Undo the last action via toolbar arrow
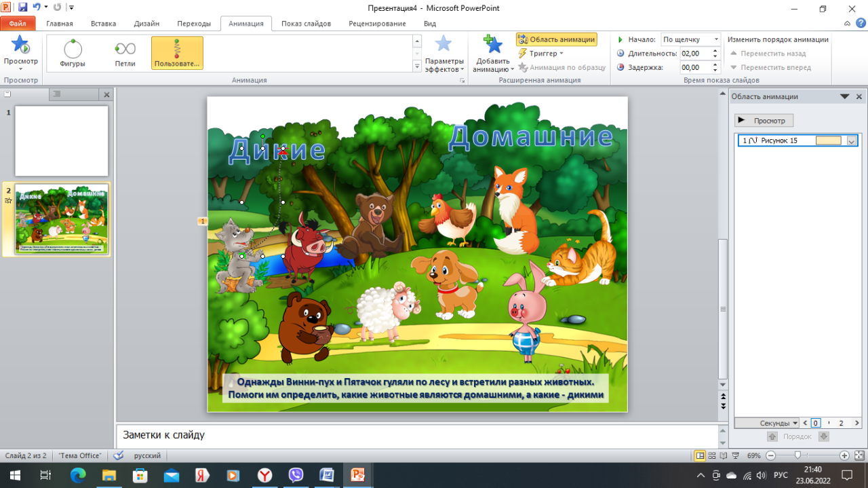The height and width of the screenshot is (488, 868). pos(37,7)
